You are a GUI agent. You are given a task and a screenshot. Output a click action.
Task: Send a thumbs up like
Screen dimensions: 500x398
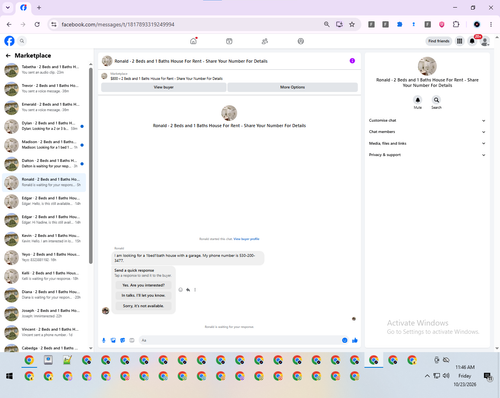click(355, 340)
